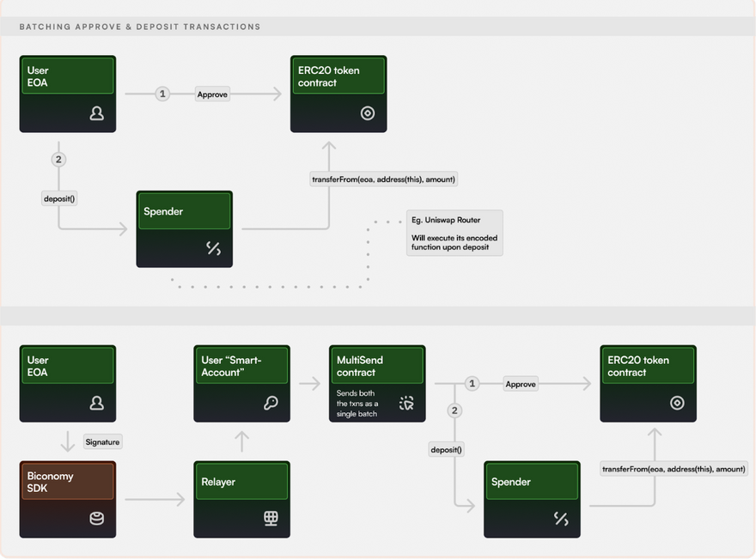Image resolution: width=756 pixels, height=559 pixels.
Task: Click the Batching Approve & Deposit Transactions heading
Action: click(140, 27)
